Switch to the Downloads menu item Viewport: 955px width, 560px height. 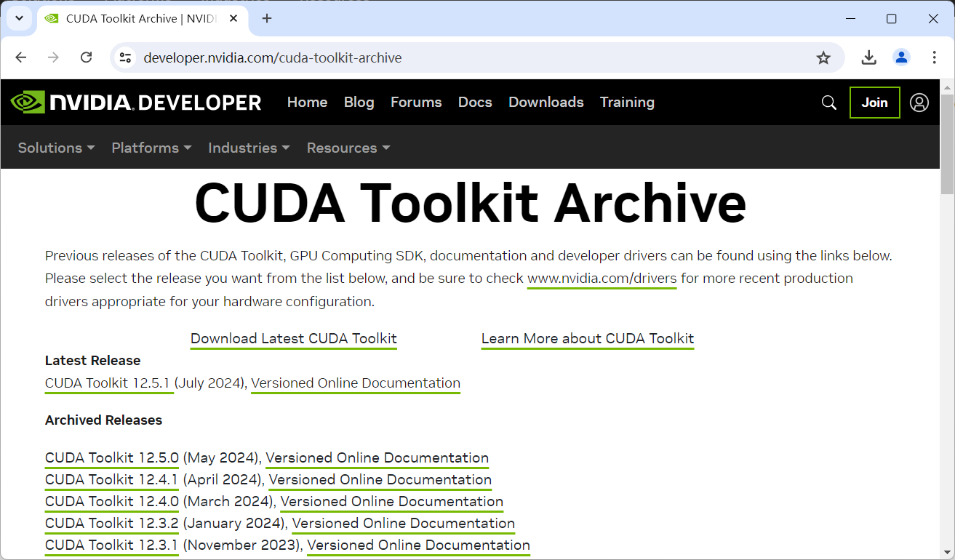point(546,103)
